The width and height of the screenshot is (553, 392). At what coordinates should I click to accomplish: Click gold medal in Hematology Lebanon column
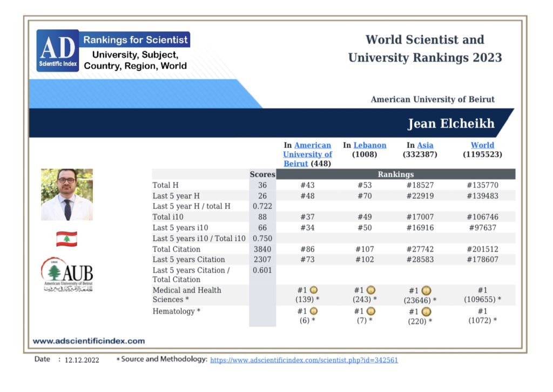point(370,311)
